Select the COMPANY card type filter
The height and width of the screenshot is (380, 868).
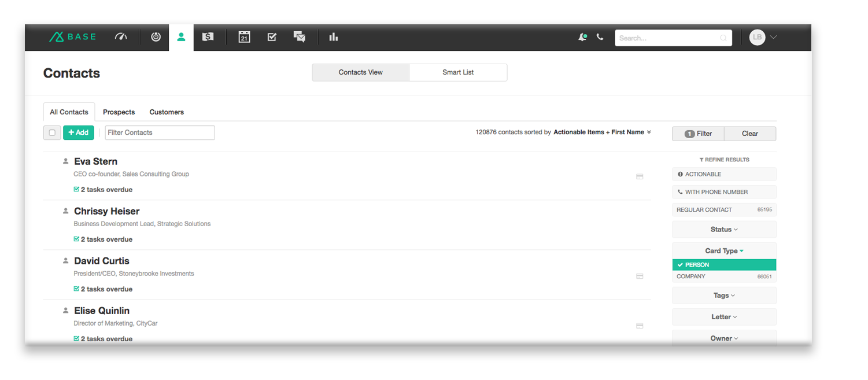(724, 276)
